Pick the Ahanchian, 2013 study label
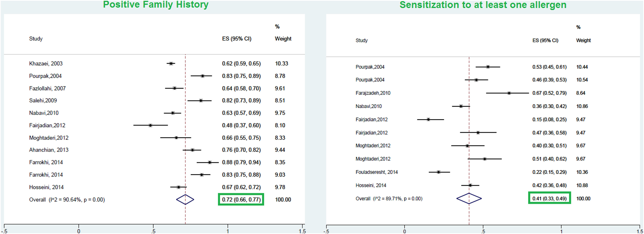The width and height of the screenshot is (644, 234). pyautogui.click(x=49, y=150)
